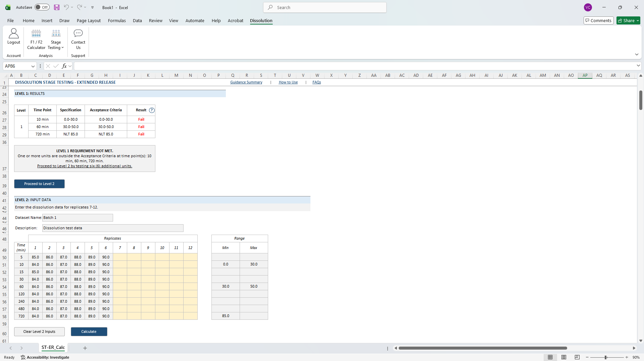Click the Result help question-mark icon
Image resolution: width=644 pixels, height=361 pixels.
pos(152,110)
